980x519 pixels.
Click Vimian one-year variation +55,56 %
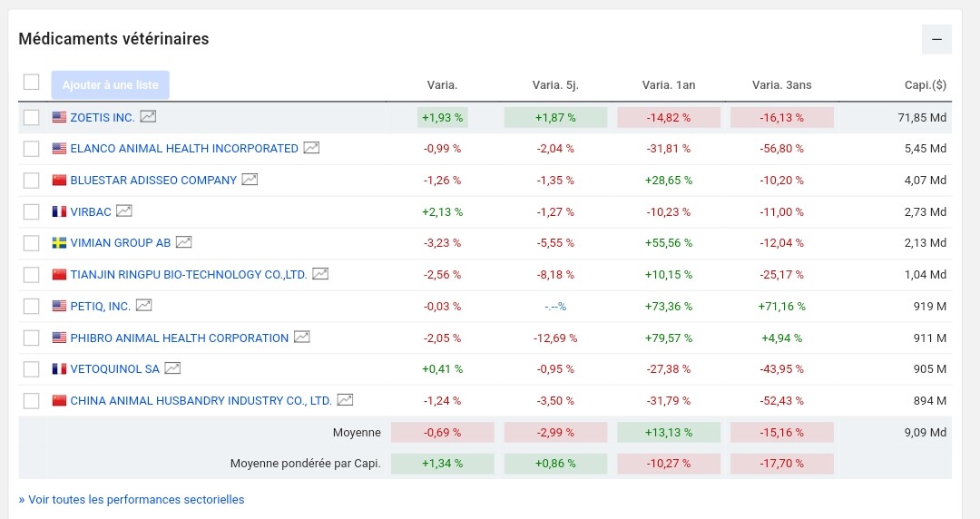point(669,243)
